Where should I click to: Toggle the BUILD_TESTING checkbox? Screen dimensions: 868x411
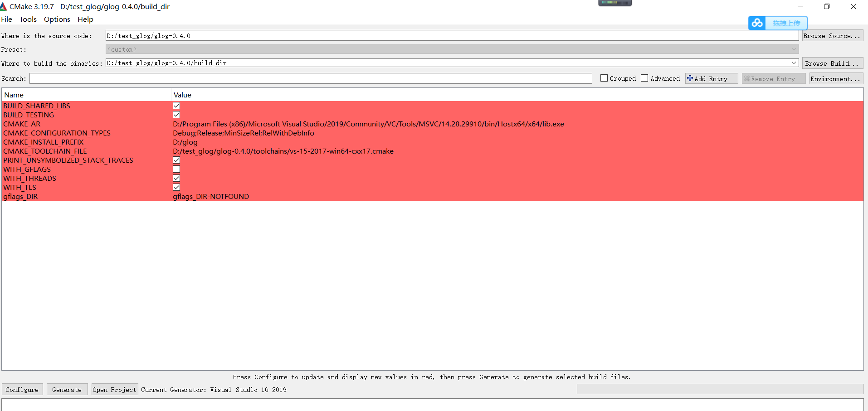pos(176,115)
